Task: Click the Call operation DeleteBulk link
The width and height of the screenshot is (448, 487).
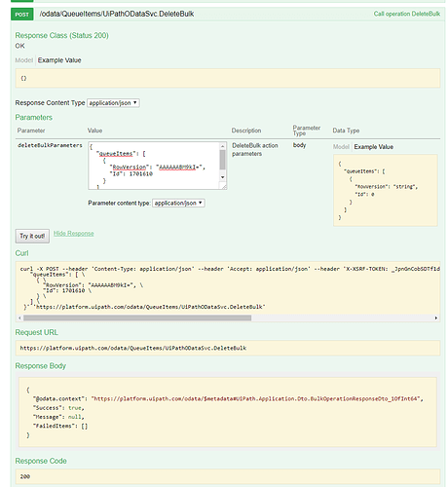Action: tap(407, 14)
